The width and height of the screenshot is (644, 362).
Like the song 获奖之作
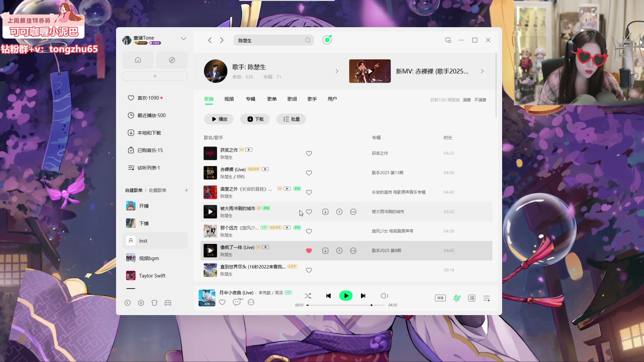309,154
